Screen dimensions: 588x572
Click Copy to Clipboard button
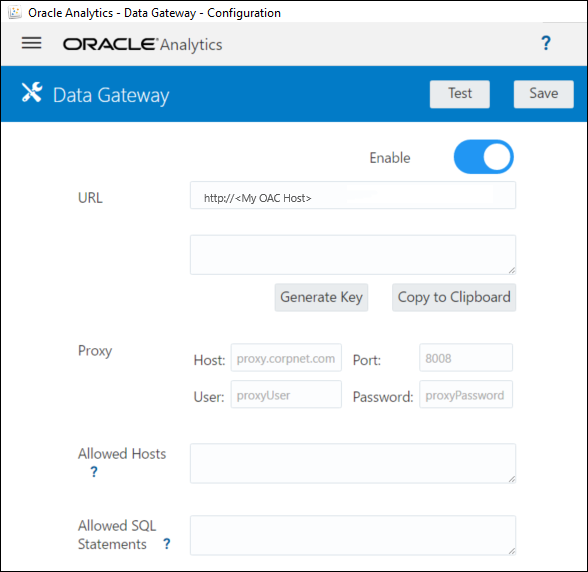(x=454, y=297)
